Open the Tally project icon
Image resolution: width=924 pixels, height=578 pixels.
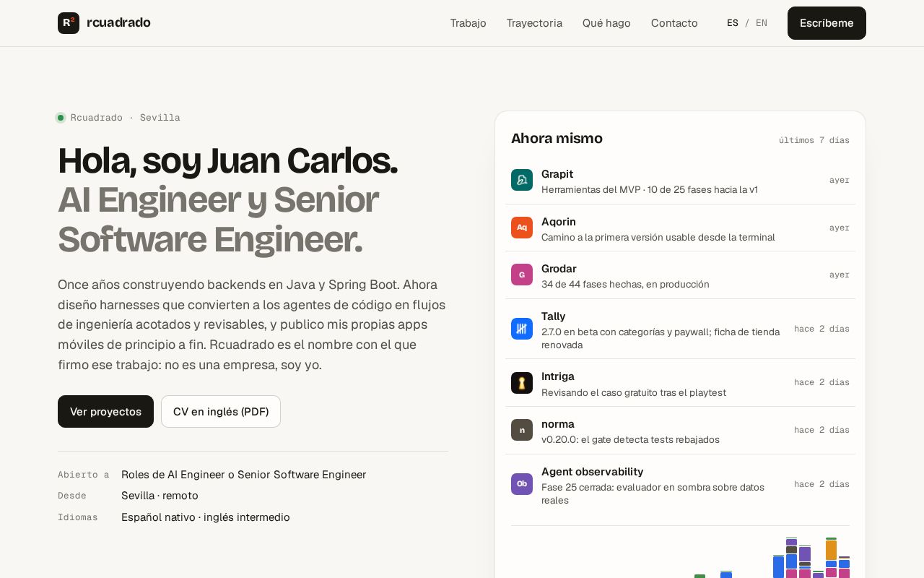click(522, 329)
